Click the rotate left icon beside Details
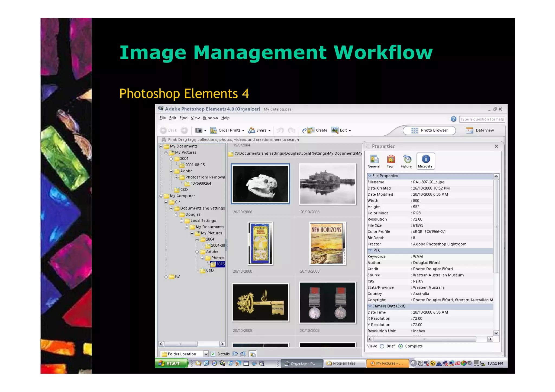Image resolution: width=555 pixels, height=392 pixels. point(235,354)
